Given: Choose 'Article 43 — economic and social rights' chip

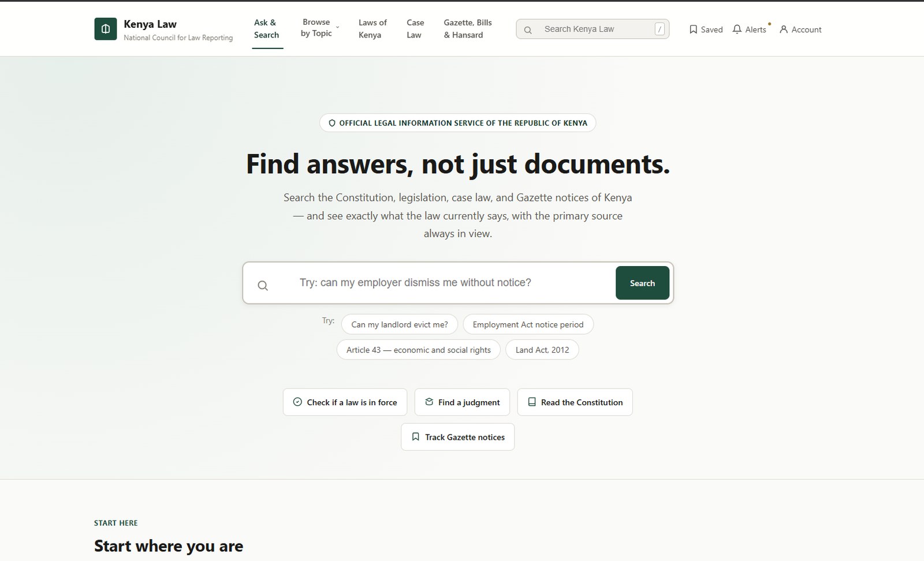Looking at the screenshot, I should pyautogui.click(x=419, y=350).
